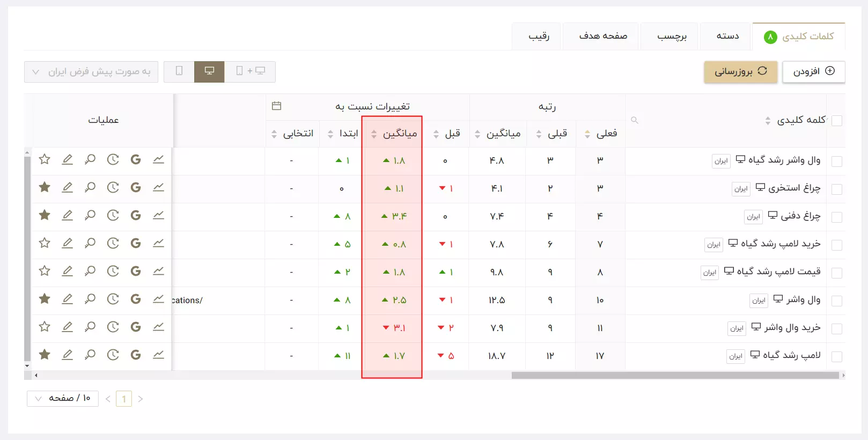Image resolution: width=868 pixels, height=440 pixels.
Task: Check the چراغ استخری row
Action: pos(836,189)
